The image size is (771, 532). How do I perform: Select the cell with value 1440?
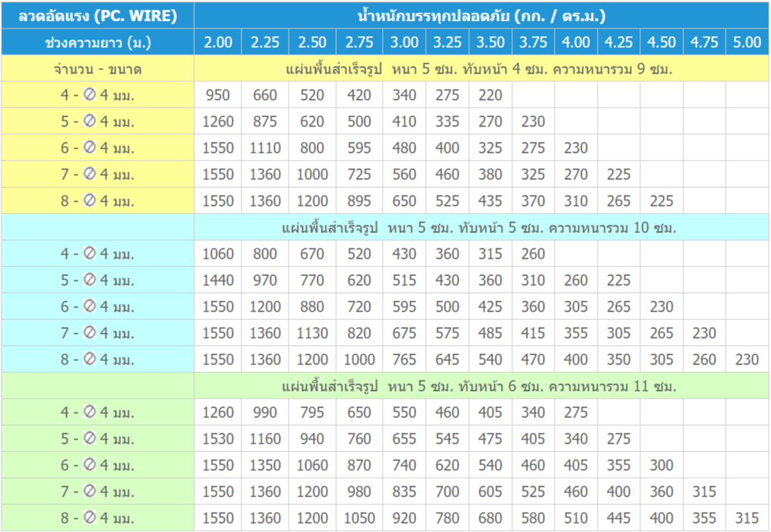point(218,280)
